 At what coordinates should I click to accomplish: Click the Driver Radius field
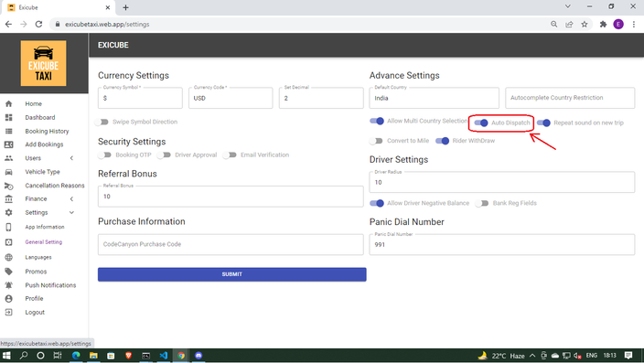(x=502, y=182)
